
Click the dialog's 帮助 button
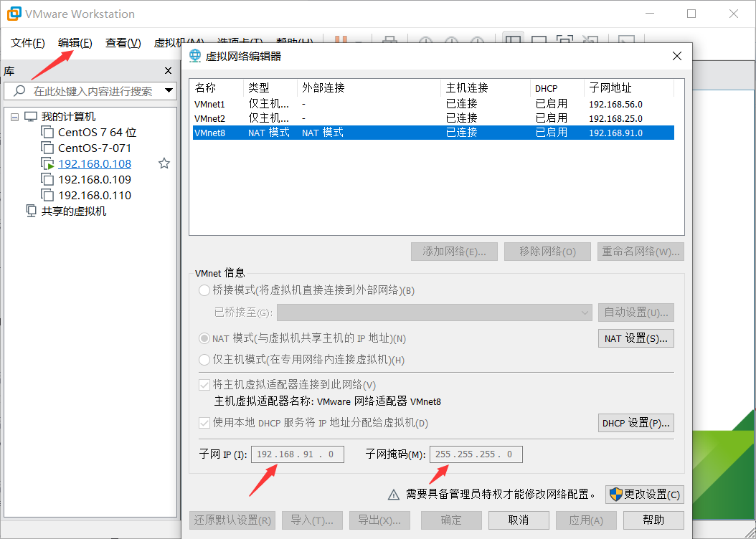coord(653,520)
